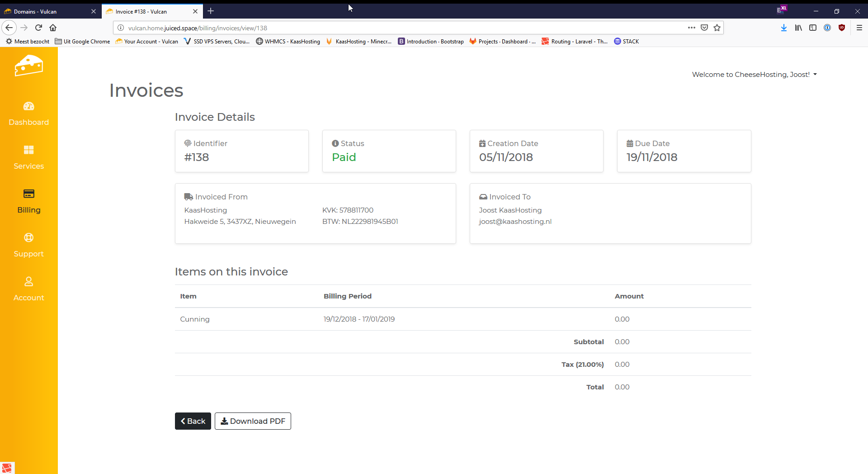This screenshot has height=474, width=868.
Task: Open a new browser tab
Action: pyautogui.click(x=211, y=11)
